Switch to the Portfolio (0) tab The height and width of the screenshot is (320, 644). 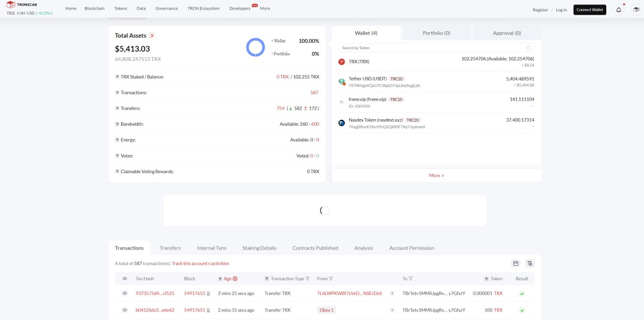(436, 33)
